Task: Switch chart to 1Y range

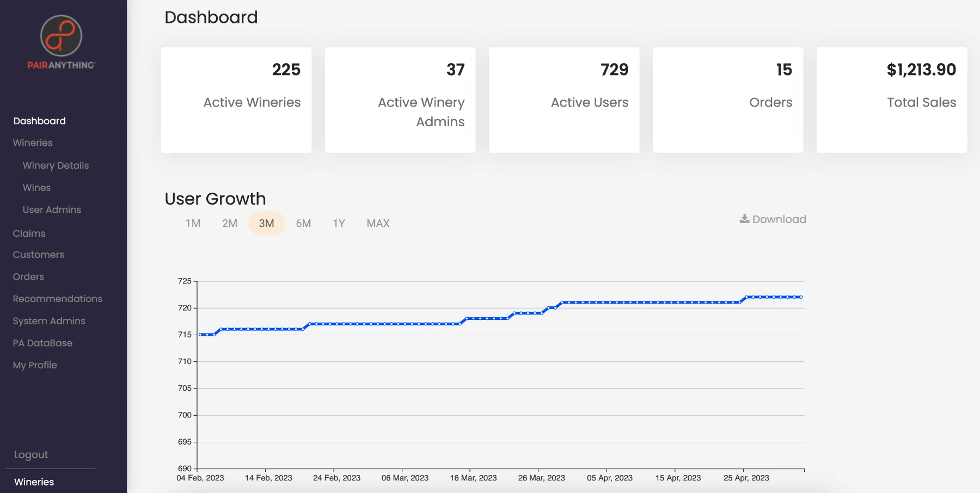Action: (339, 224)
